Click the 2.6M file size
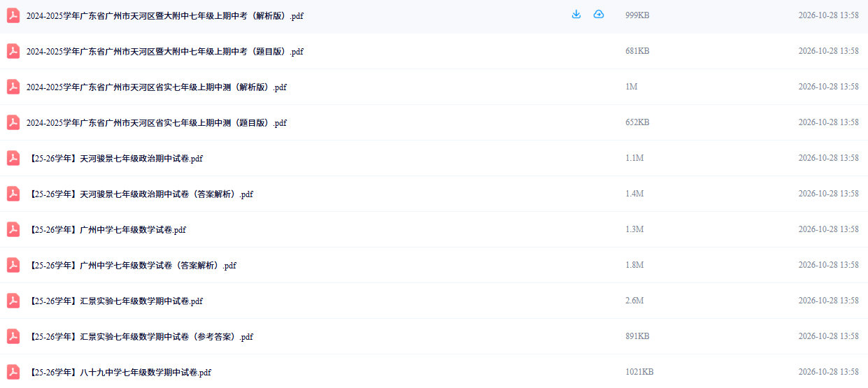The height and width of the screenshot is (388, 868). pos(634,301)
